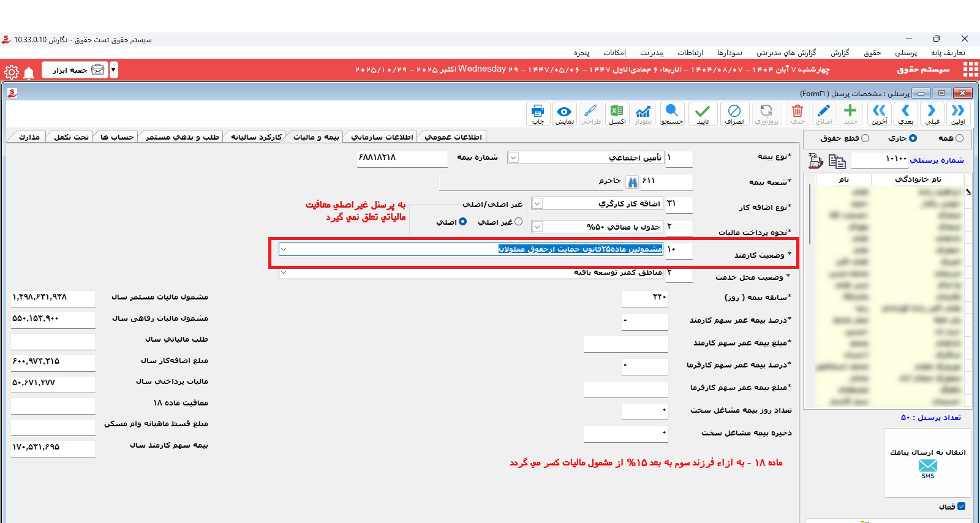This screenshot has width=980, height=523.
Task: Go to next record (بعدی) arrow
Action: [x=905, y=114]
